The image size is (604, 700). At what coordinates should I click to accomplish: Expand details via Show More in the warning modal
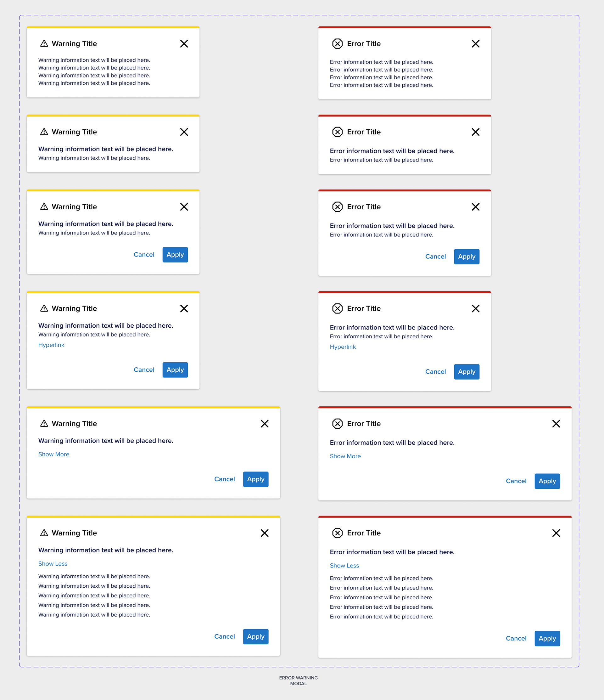pos(54,454)
